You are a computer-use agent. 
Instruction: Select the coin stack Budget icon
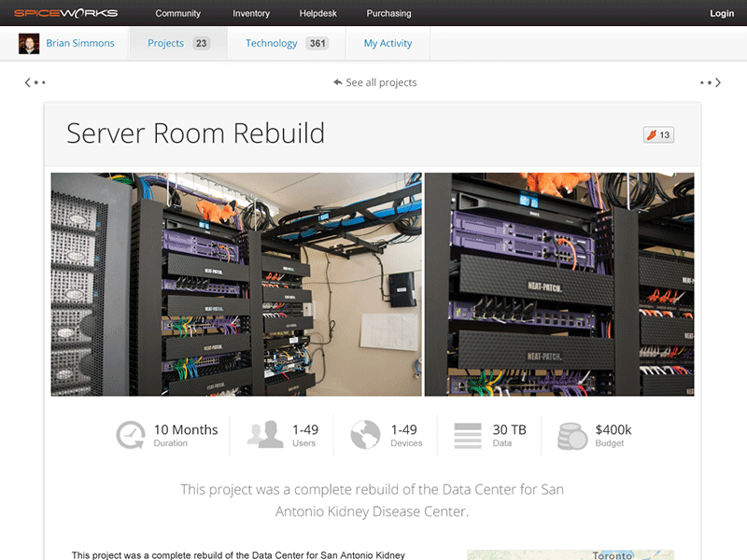(x=572, y=433)
